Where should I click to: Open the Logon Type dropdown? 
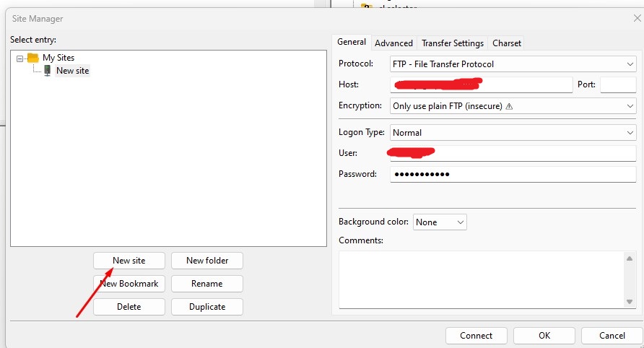[x=513, y=133]
